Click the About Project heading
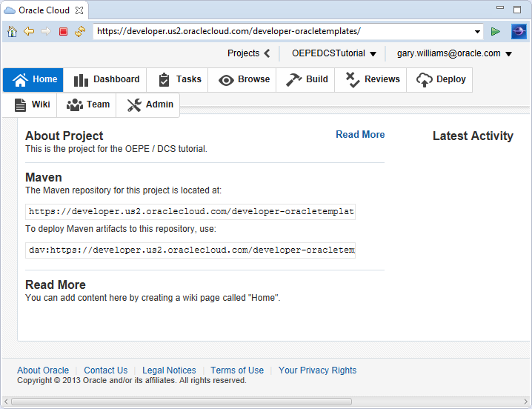 (x=64, y=136)
